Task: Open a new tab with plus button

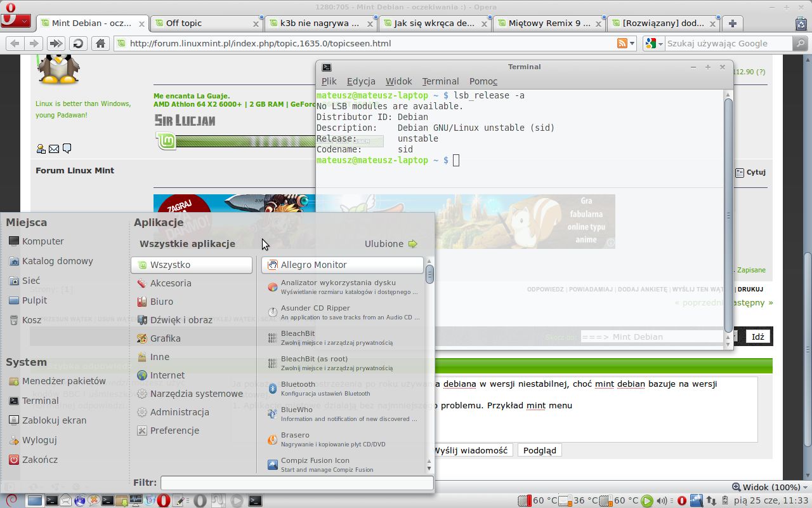Action: pos(733,23)
